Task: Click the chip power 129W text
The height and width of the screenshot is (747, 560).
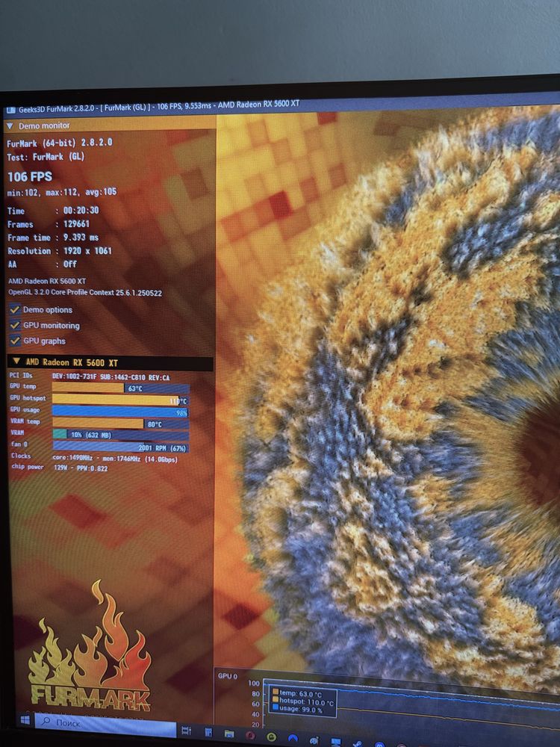Action: coord(80,468)
